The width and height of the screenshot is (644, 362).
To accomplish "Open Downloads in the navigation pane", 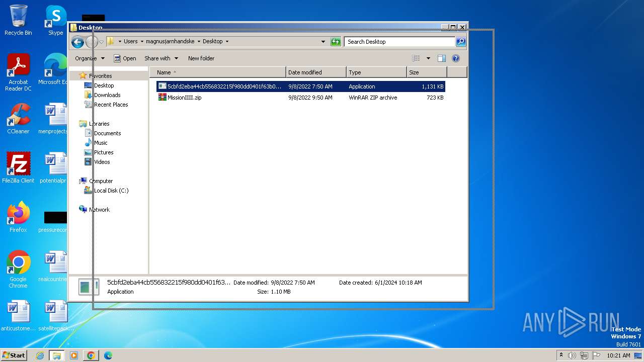I will pyautogui.click(x=107, y=95).
